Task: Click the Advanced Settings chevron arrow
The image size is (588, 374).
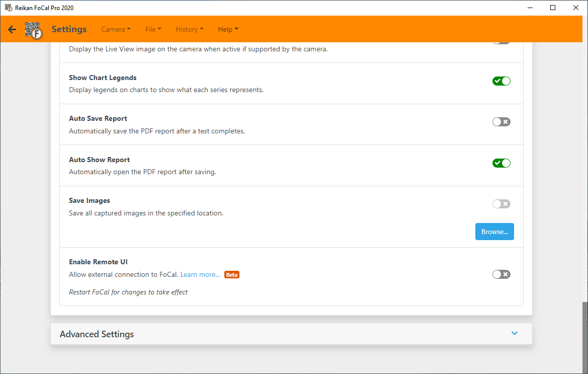Action: pyautogui.click(x=515, y=333)
